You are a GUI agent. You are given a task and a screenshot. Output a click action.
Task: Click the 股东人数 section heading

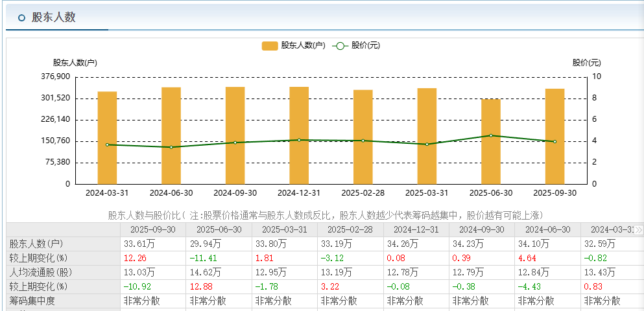pyautogui.click(x=54, y=17)
